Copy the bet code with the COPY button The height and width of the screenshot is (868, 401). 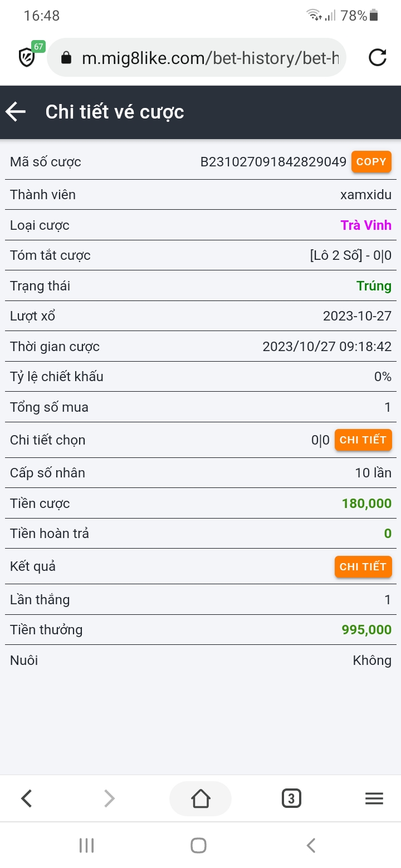pos(371,162)
